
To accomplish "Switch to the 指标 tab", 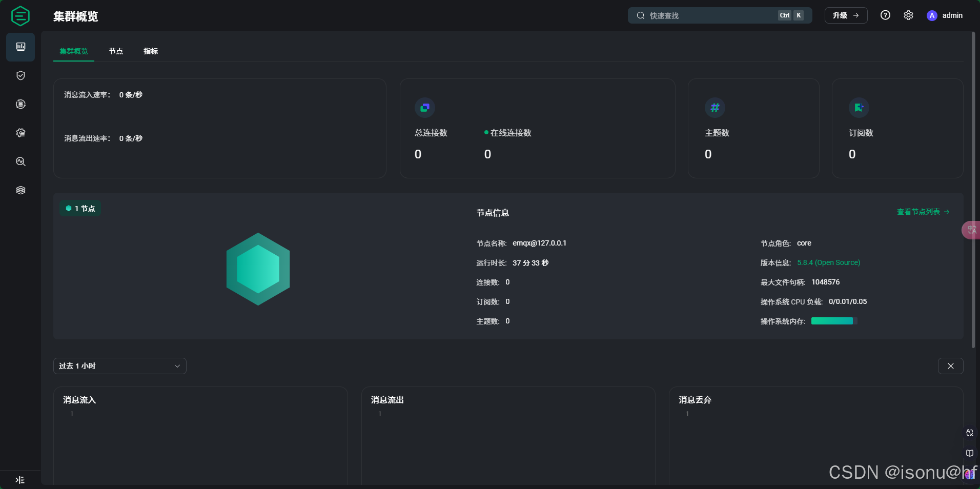I will [x=151, y=51].
